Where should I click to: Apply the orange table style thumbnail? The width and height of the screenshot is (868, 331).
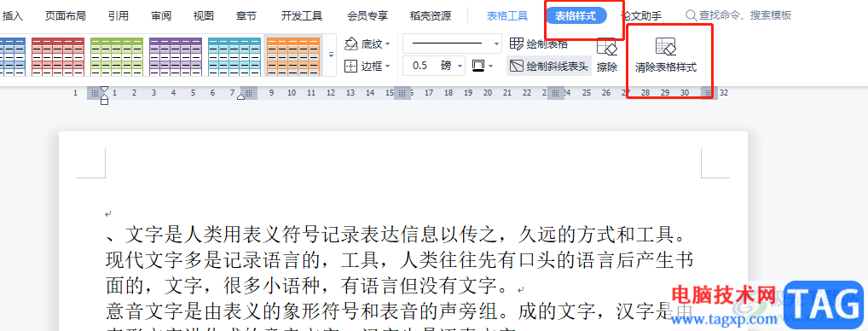[293, 55]
